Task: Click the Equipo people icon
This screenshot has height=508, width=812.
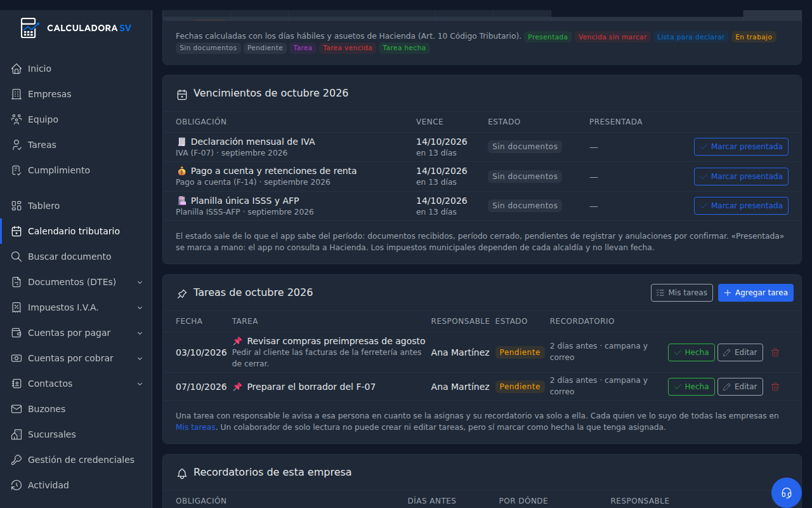Action: coord(16,119)
